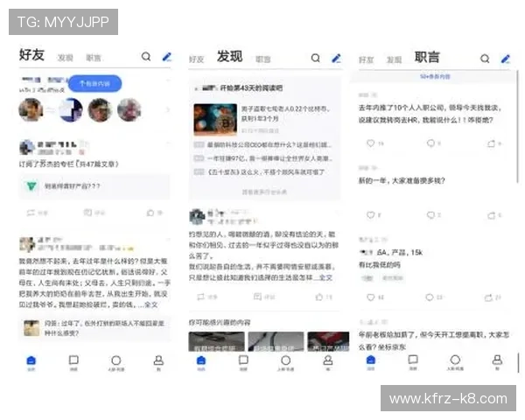Open first thumbnail under 你可能感兴趣的内容
This screenshot has width=525, height=420.
click(x=216, y=341)
